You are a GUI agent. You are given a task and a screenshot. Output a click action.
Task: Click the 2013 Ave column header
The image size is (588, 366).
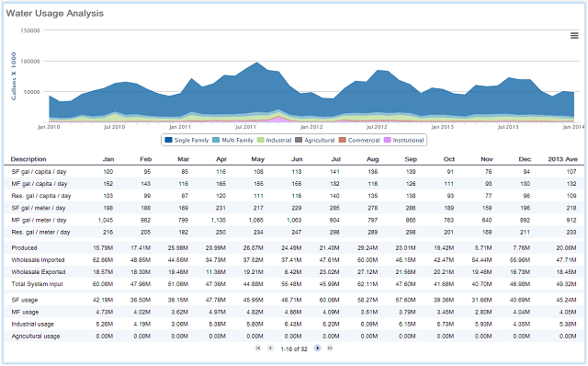coord(562,159)
